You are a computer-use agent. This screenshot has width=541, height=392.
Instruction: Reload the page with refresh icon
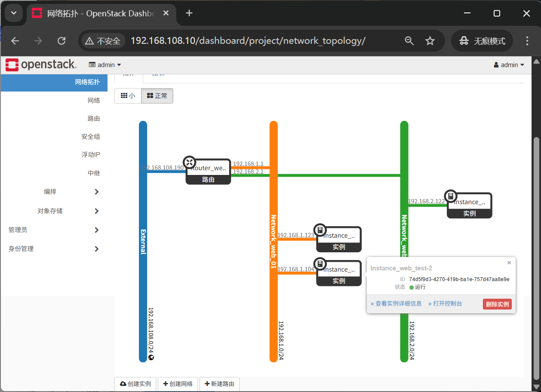[61, 41]
